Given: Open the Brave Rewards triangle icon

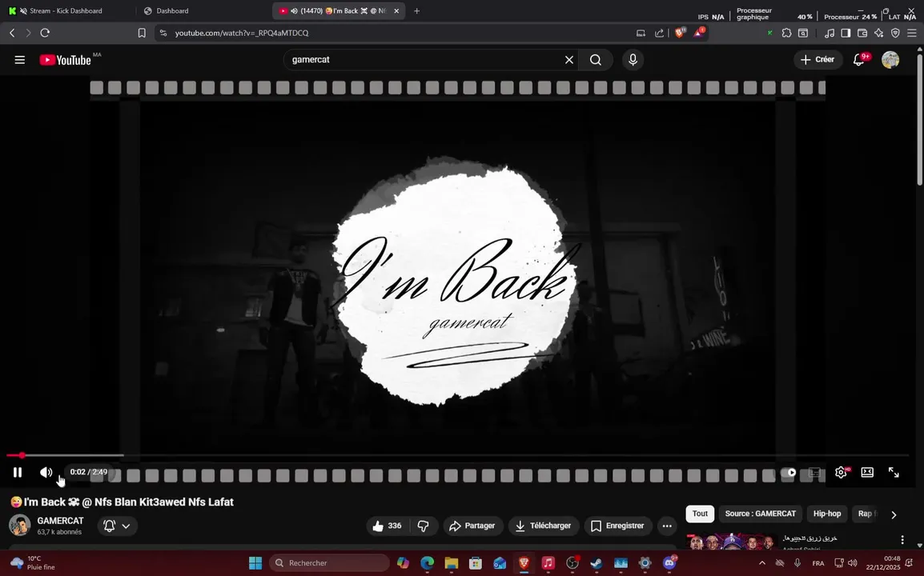Looking at the screenshot, I should click(x=699, y=33).
